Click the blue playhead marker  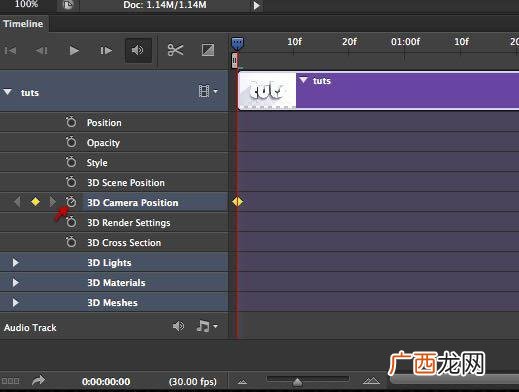pos(238,44)
